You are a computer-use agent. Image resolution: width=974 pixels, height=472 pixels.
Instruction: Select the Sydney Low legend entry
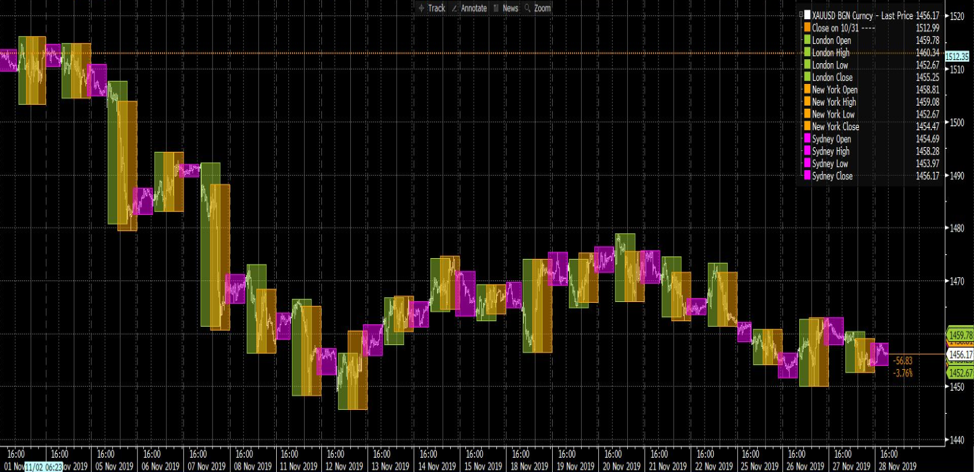coord(829,164)
